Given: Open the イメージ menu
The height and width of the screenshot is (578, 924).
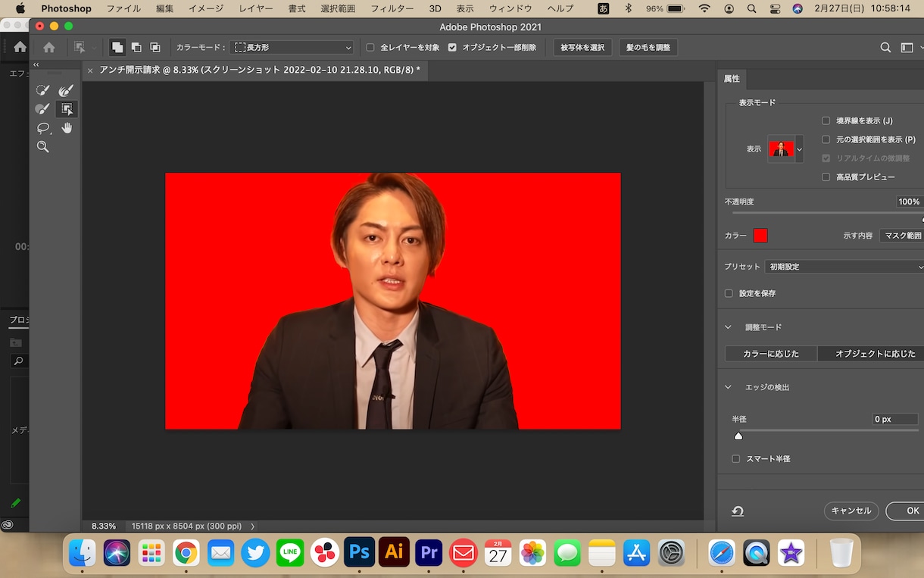Looking at the screenshot, I should point(205,8).
